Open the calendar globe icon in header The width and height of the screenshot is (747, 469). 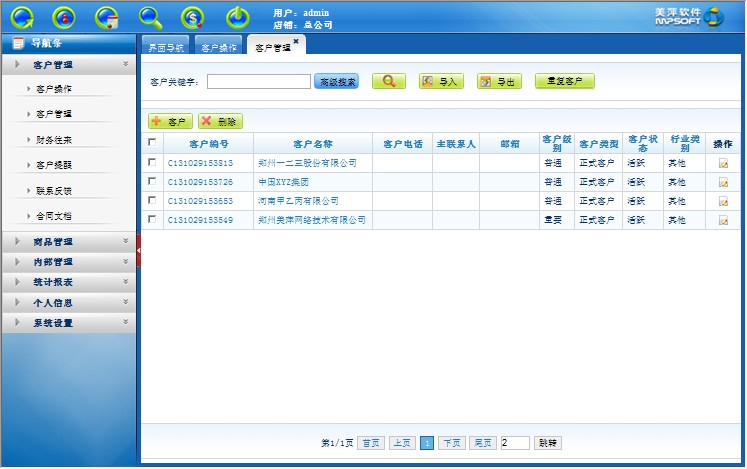pos(107,16)
